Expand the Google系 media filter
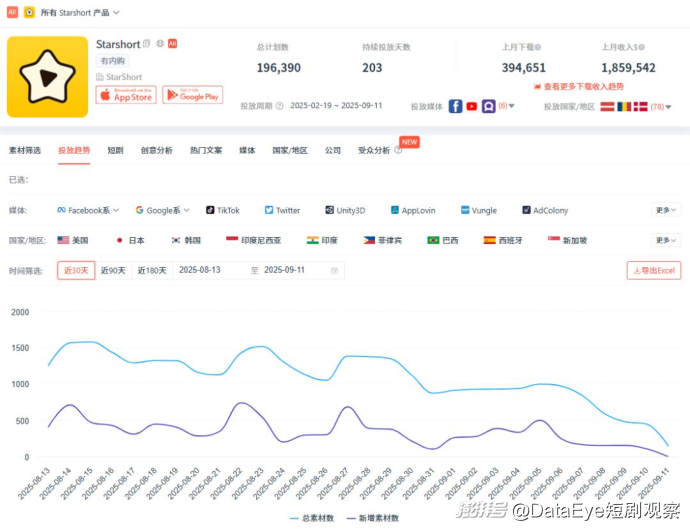This screenshot has width=690, height=531. (162, 211)
